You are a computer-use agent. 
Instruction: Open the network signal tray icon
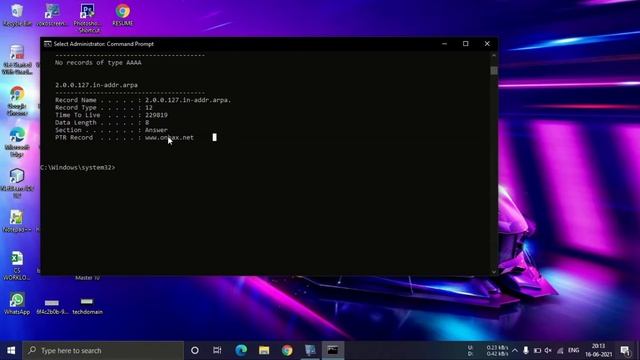click(560, 350)
